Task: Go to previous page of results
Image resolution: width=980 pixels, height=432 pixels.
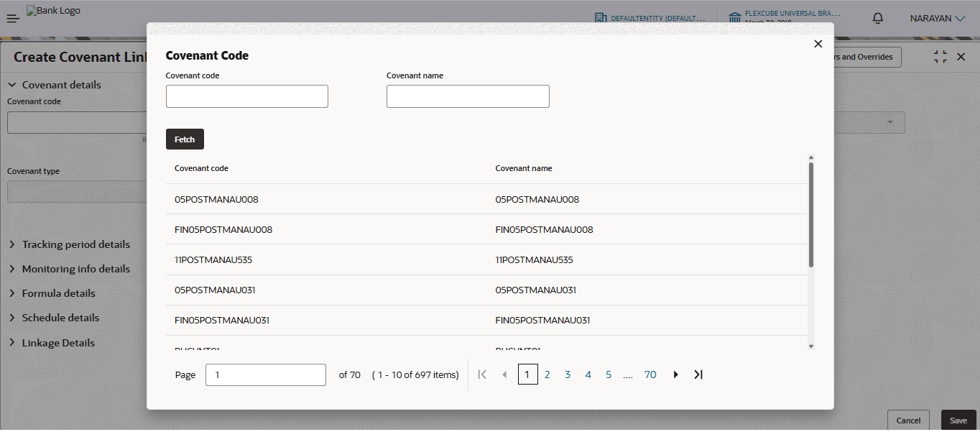Action: pos(504,374)
